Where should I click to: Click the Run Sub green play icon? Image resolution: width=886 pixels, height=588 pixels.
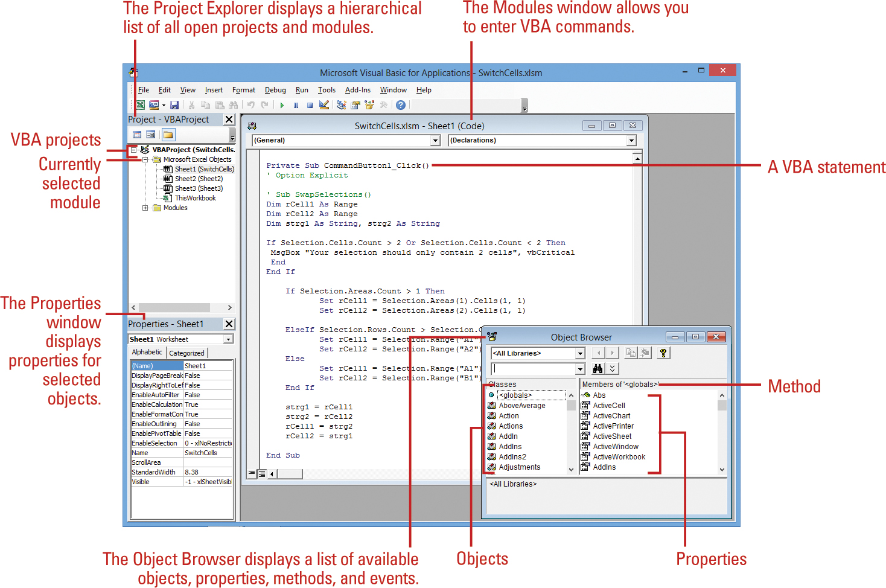click(282, 105)
